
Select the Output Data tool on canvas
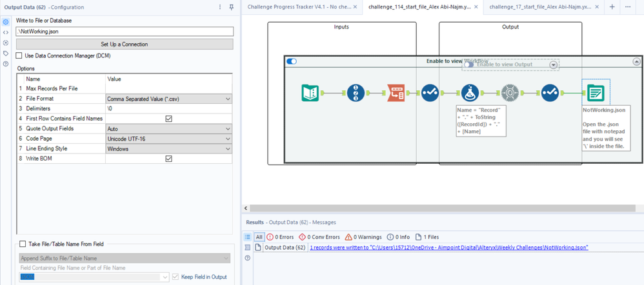tap(596, 93)
